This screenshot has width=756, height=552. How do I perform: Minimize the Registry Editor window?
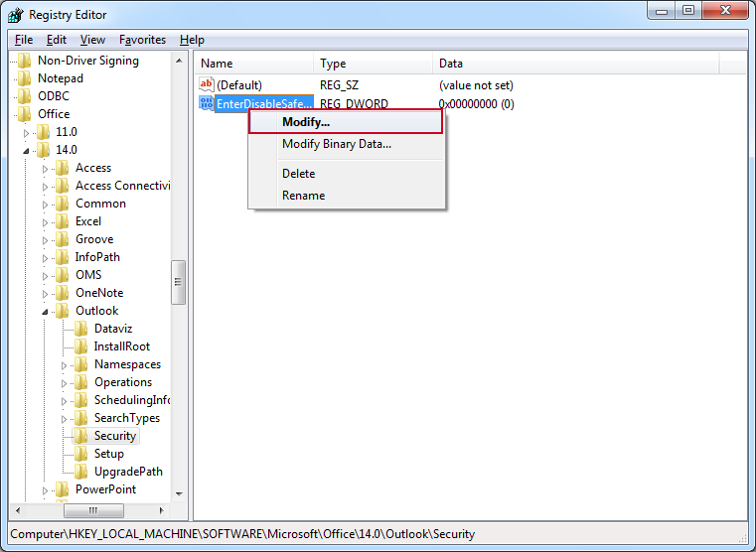[662, 12]
